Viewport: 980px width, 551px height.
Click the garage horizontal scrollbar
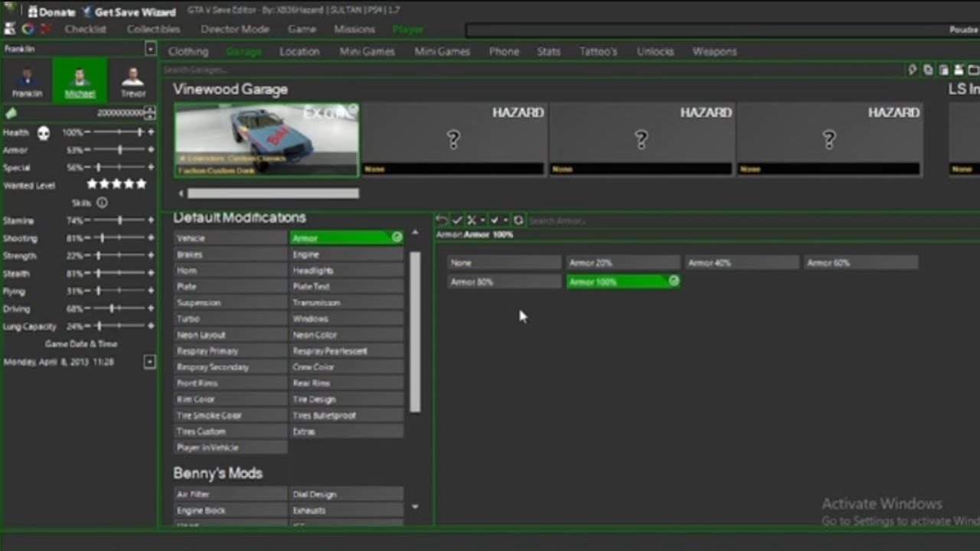[273, 194]
